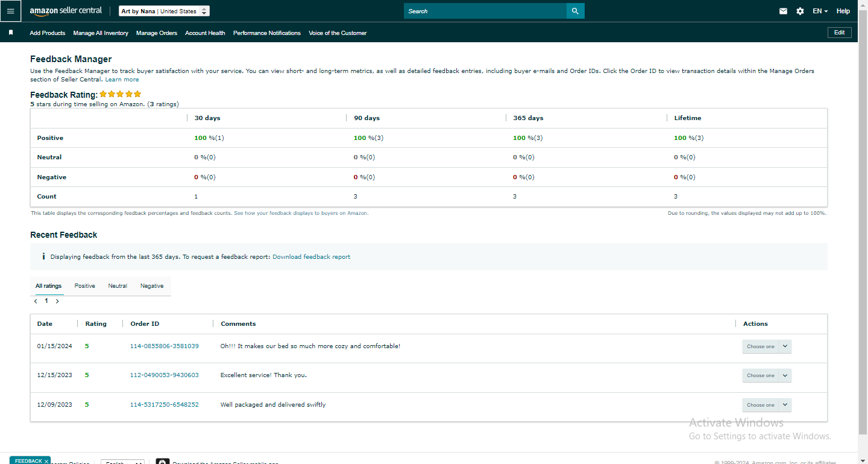
Task: Click the Date column header
Action: pyautogui.click(x=45, y=324)
